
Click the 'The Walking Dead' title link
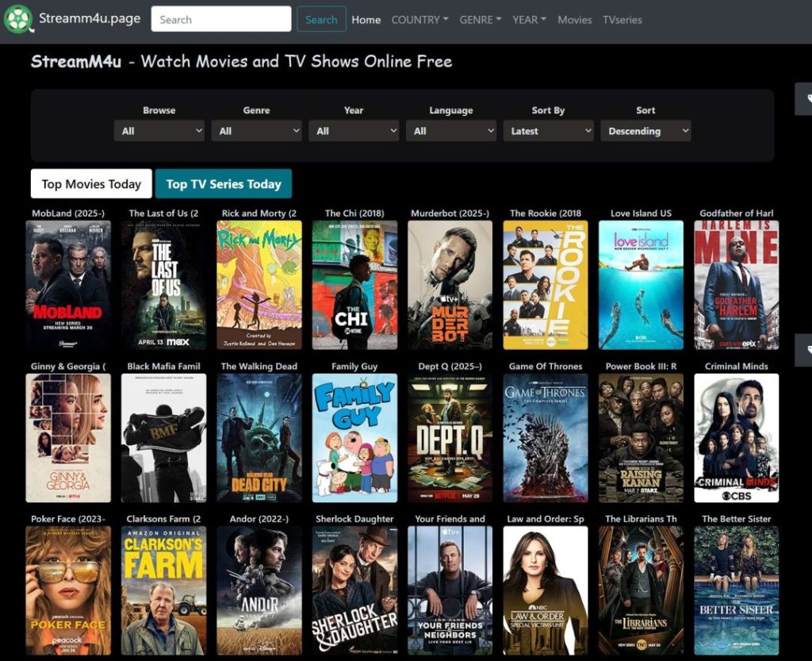[259, 367]
